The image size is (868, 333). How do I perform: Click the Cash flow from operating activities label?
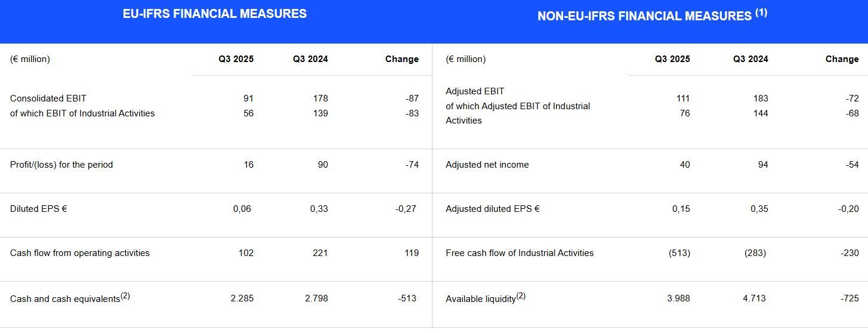[x=80, y=253]
